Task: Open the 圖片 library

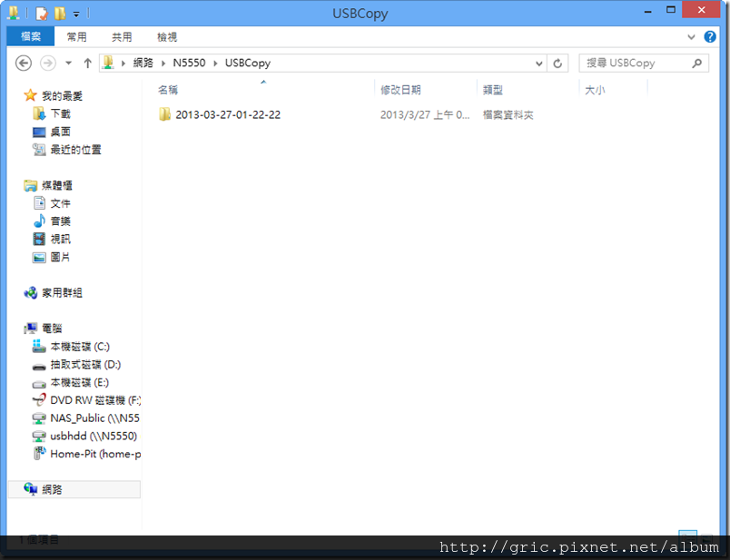Action: coord(61,257)
